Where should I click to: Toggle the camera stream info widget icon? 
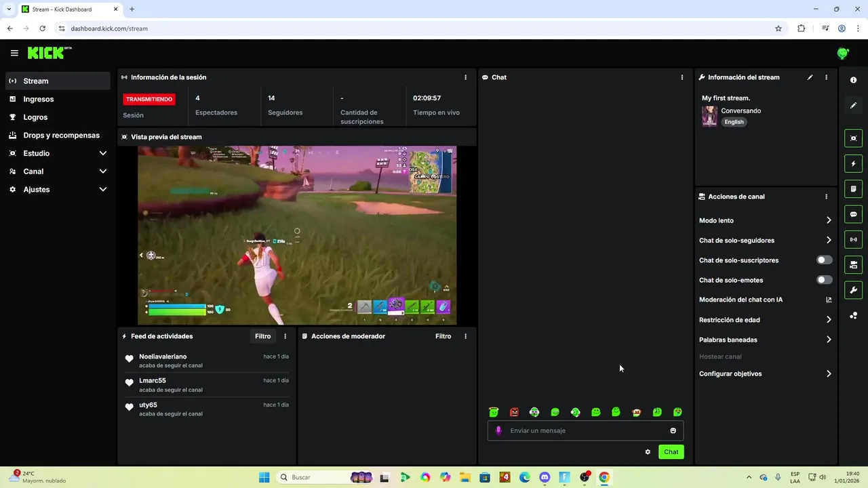[x=853, y=264]
